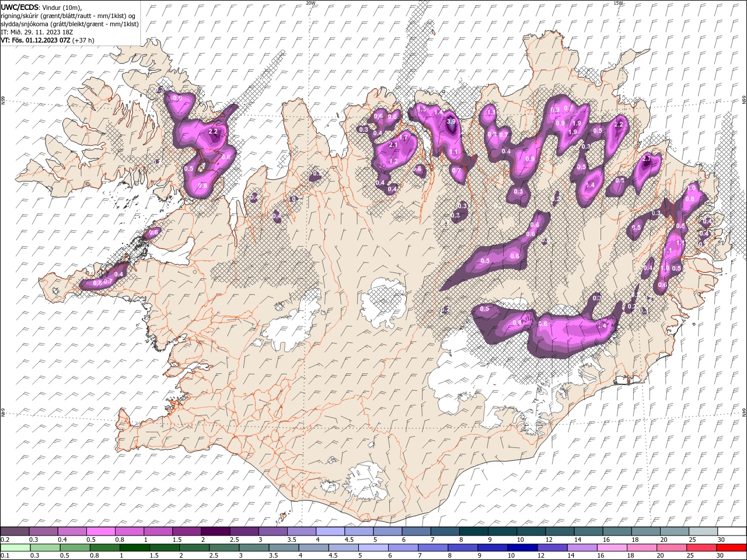Click the '15W' longitude label at top
The width and height of the screenshot is (747, 560).
619,3
